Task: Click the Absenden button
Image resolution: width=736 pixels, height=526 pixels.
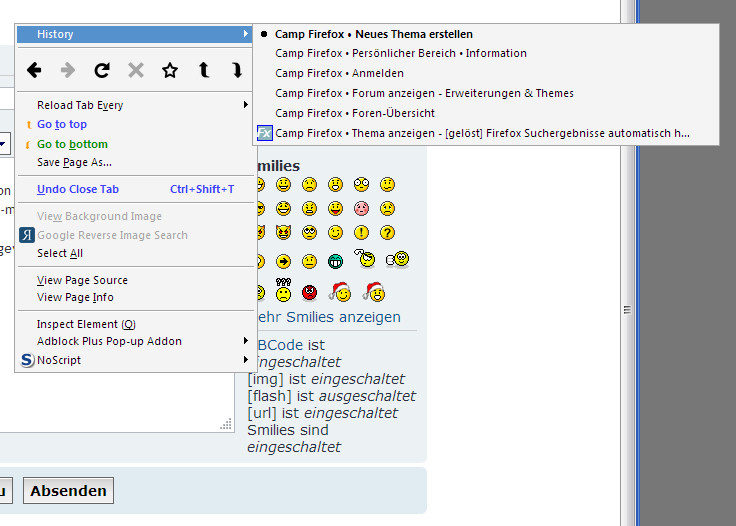Action: 69,491
